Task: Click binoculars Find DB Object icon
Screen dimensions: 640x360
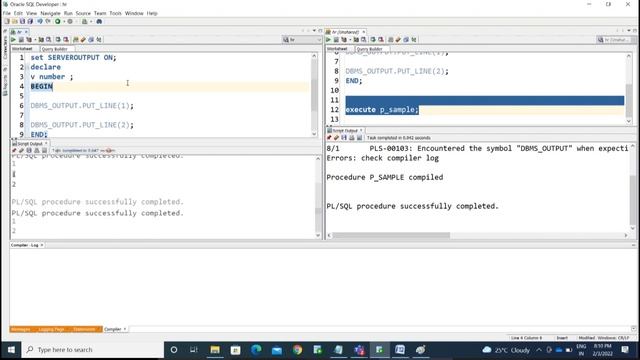Action: (99, 21)
